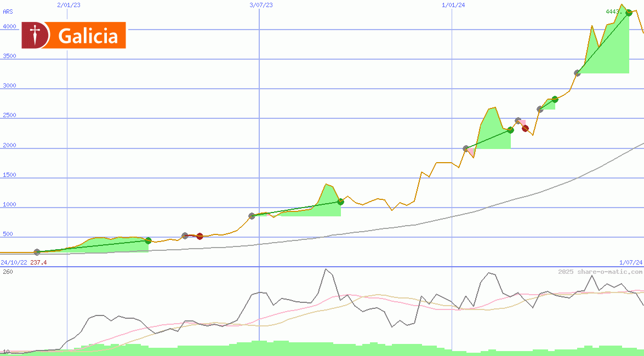The width and height of the screenshot is (644, 356).
Task: Click the green marker between 2500 and 3000
Action: click(555, 99)
